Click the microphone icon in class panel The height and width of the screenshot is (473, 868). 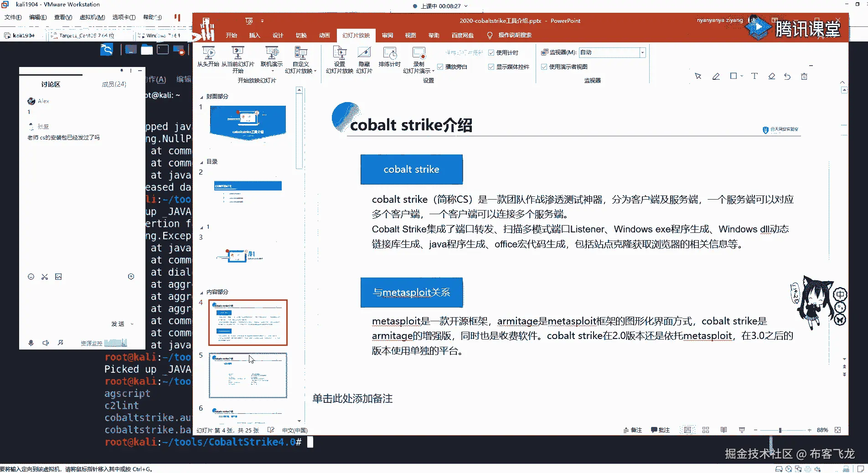pyautogui.click(x=31, y=343)
